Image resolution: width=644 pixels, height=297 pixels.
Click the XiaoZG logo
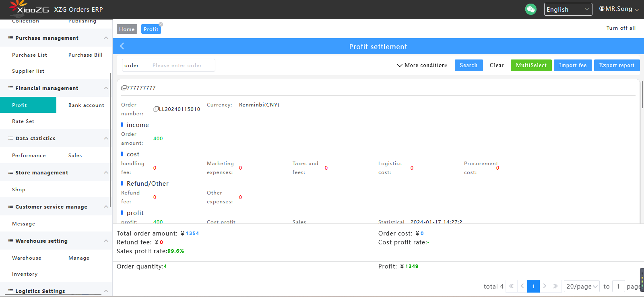(29, 8)
